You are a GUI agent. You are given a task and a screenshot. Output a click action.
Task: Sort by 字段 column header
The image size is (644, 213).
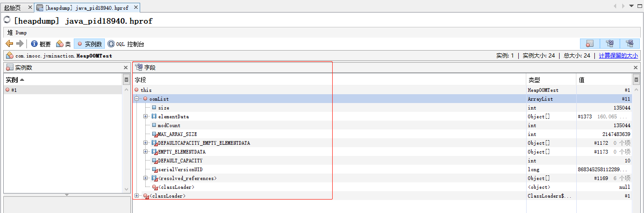pyautogui.click(x=329, y=80)
